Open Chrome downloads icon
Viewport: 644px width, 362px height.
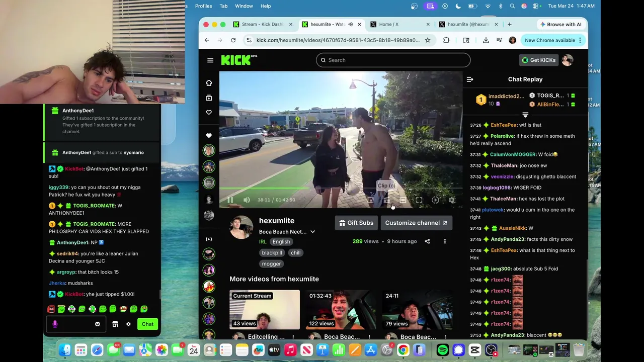point(486,40)
